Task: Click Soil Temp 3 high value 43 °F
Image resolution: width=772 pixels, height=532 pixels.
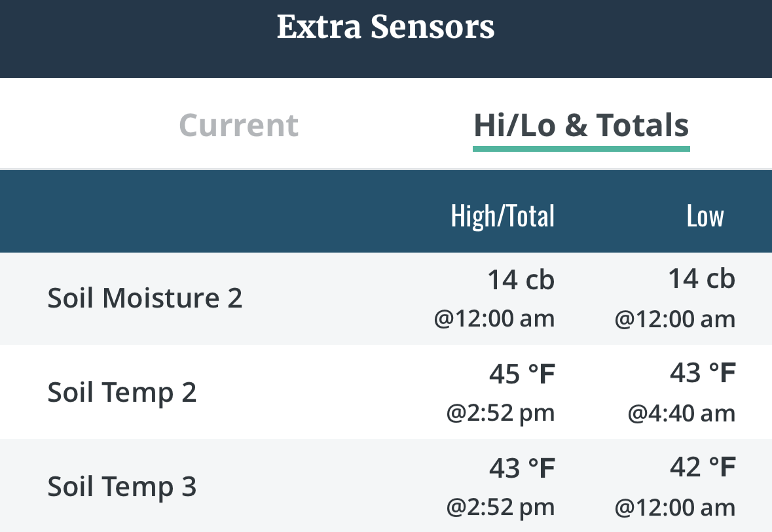Action: tap(522, 469)
